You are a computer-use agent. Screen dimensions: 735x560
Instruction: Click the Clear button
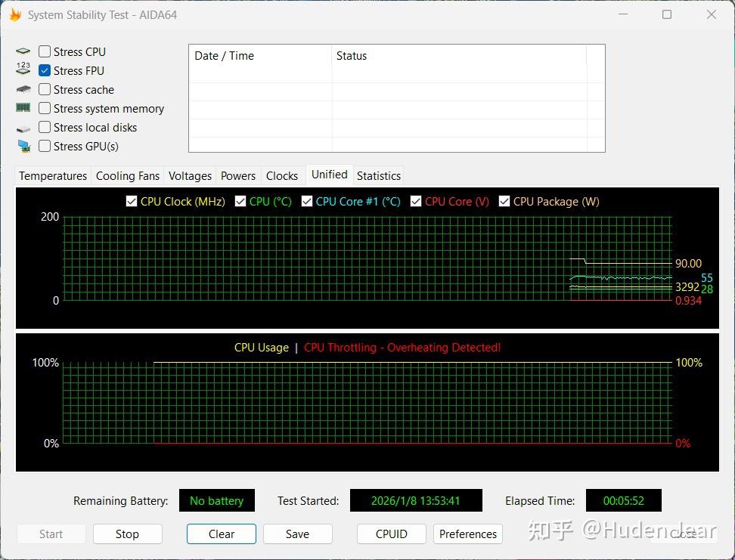click(222, 534)
